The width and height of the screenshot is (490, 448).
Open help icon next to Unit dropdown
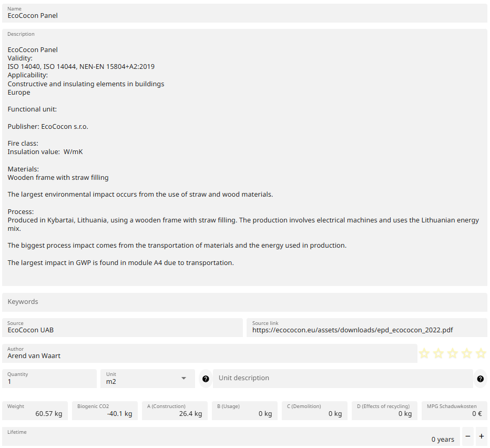coord(206,379)
